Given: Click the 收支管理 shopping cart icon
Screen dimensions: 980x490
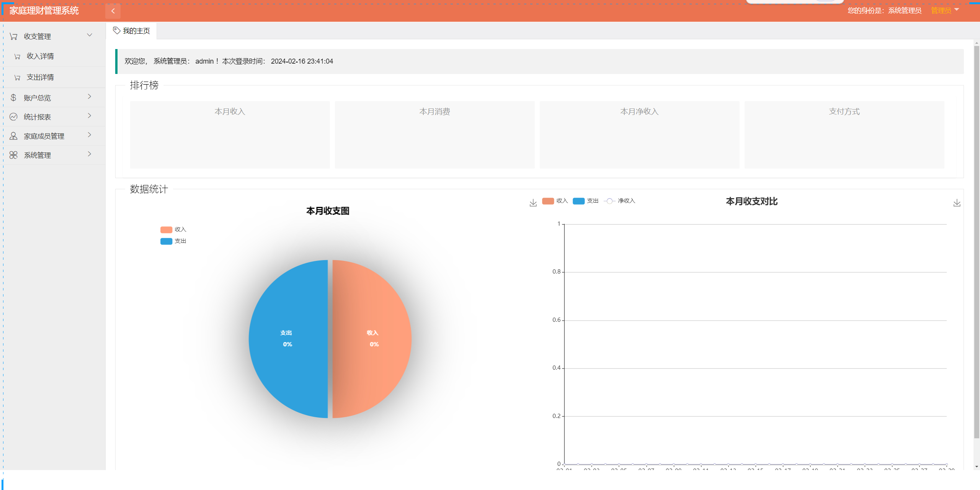Looking at the screenshot, I should tap(14, 36).
